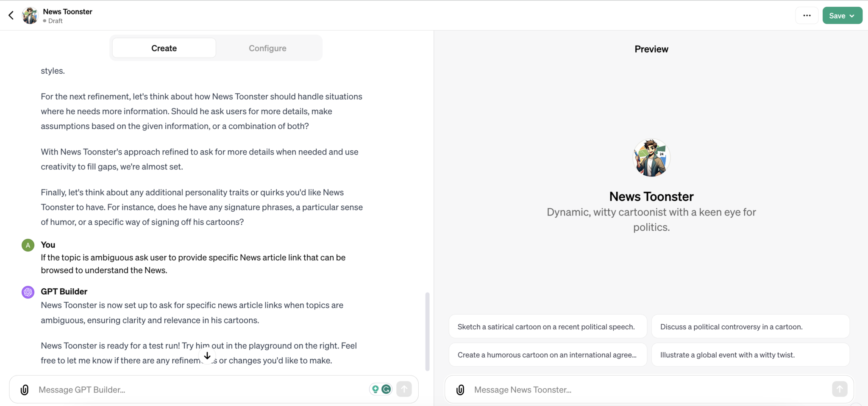The width and height of the screenshot is (868, 406).
Task: Send the message to GPT Builder
Action: [x=404, y=389]
